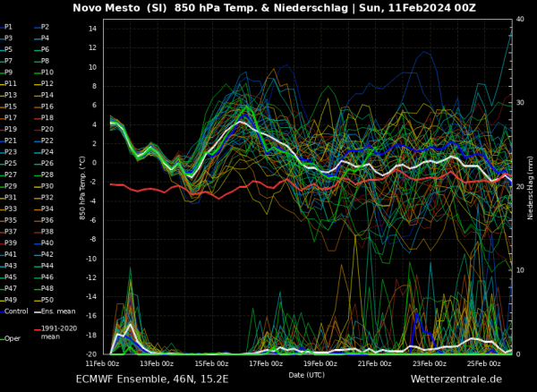
Task: Pick the P25 legend entry
Action: pos(8,163)
